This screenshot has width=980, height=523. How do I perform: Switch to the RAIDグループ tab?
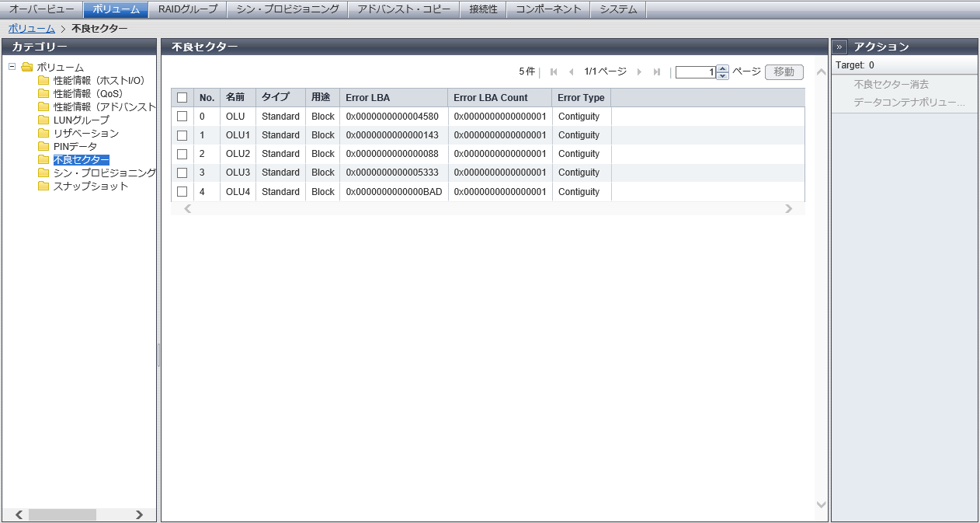tap(188, 9)
